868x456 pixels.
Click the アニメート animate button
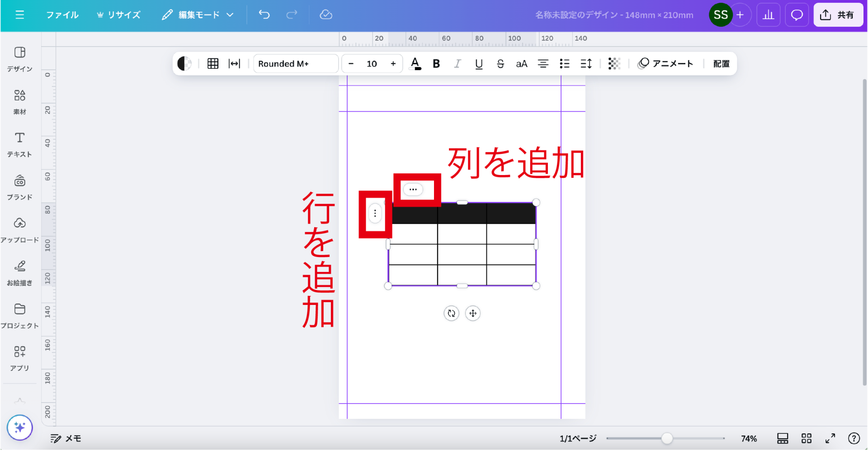coord(665,64)
